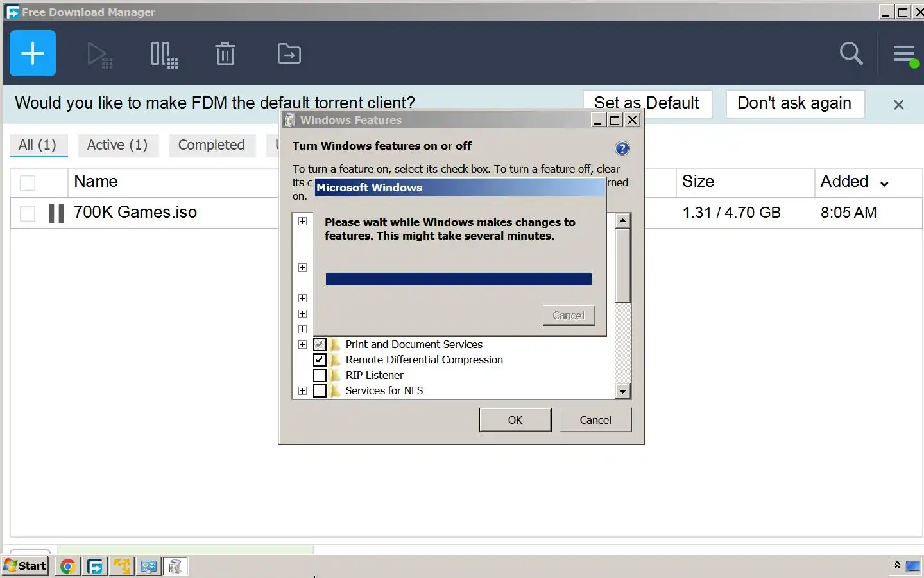Select the Print and Document Services label
Image resolution: width=924 pixels, height=578 pixels.
[414, 345]
